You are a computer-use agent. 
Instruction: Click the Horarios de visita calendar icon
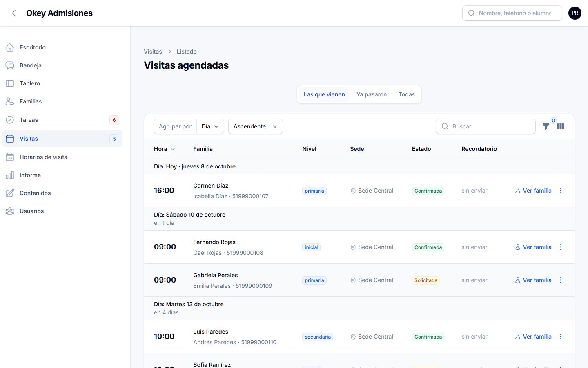pyautogui.click(x=10, y=157)
